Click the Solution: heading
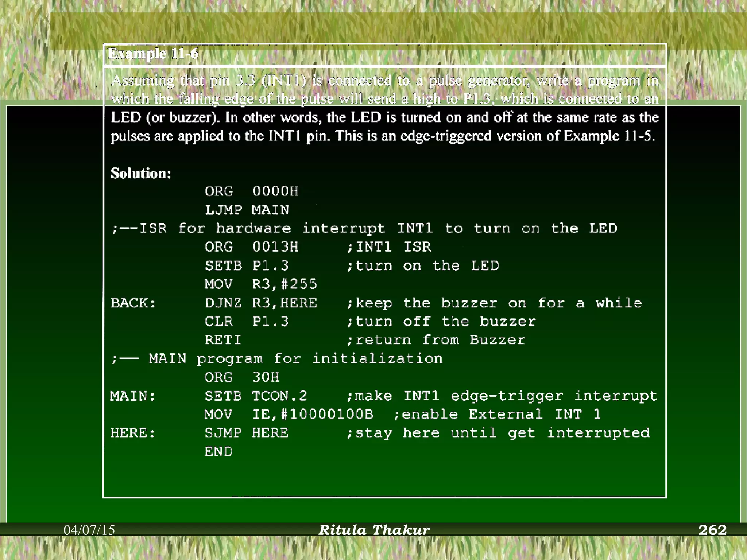Image resolution: width=747 pixels, height=560 pixels. (x=141, y=174)
